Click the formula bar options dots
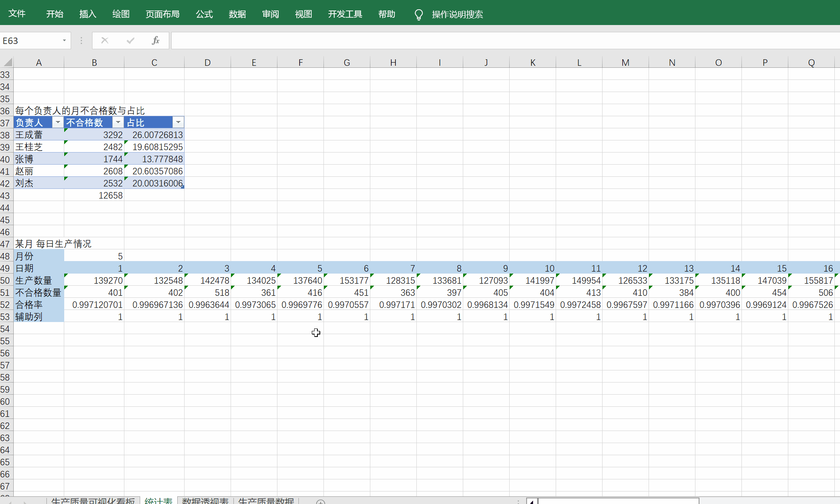The image size is (840, 504). point(81,40)
